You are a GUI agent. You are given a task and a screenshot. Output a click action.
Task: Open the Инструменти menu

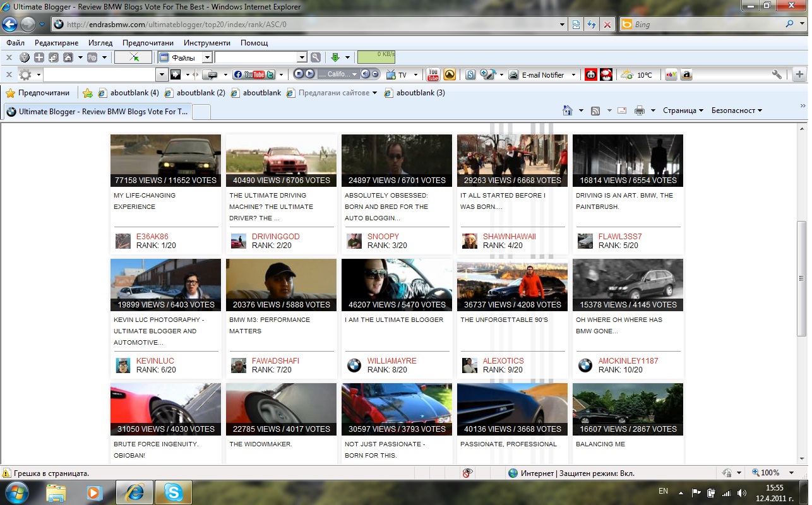click(206, 43)
